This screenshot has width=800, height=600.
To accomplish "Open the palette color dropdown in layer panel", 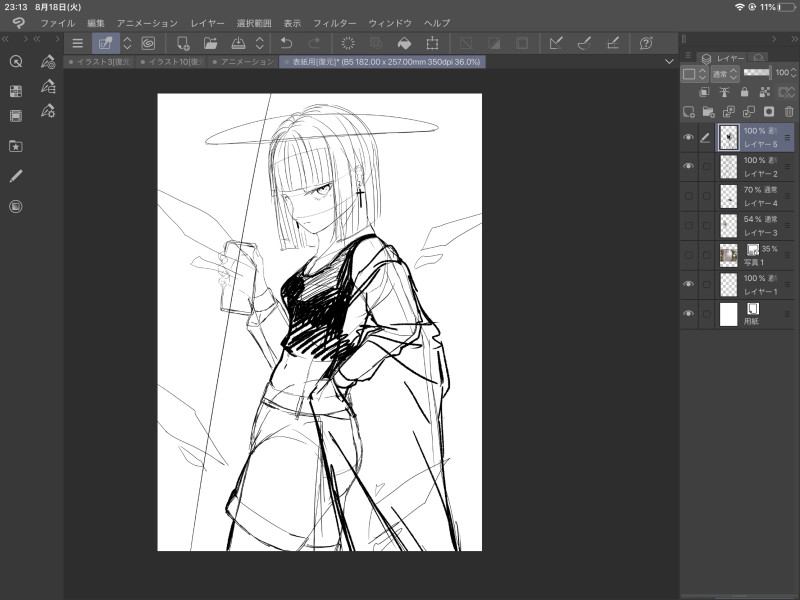I will pos(694,74).
